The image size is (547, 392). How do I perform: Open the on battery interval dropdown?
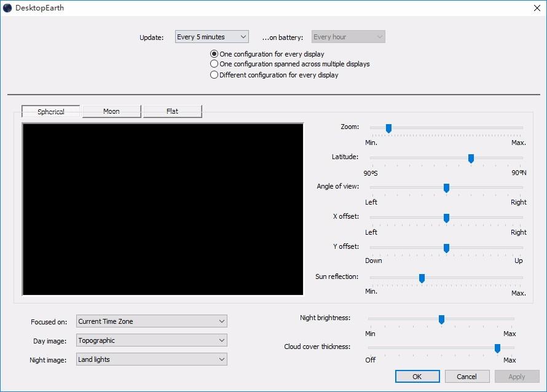(348, 37)
